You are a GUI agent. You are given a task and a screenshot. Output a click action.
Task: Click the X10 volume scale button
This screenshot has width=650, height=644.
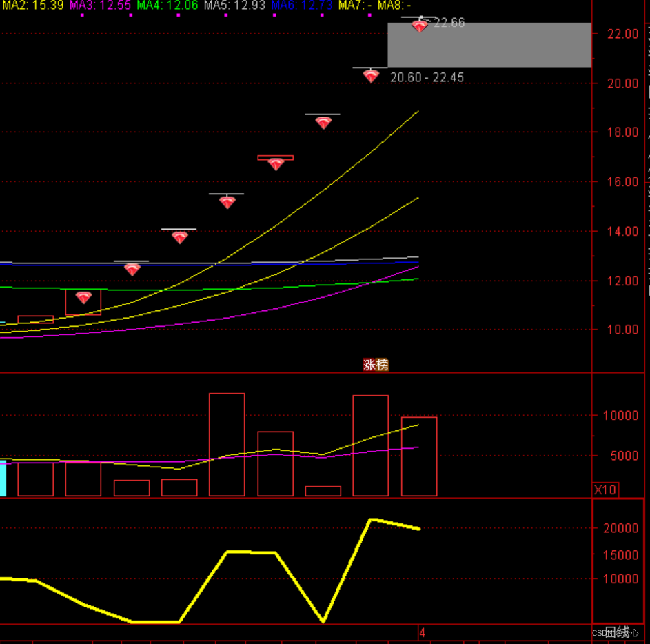(x=605, y=490)
